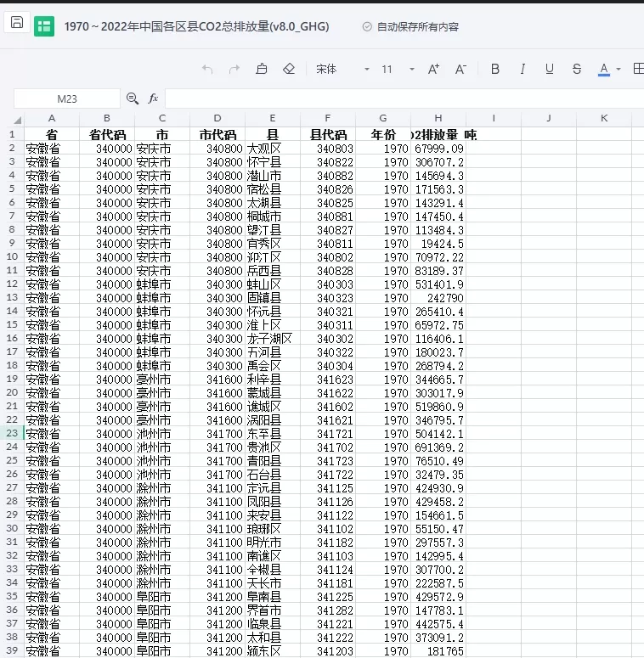Apply font color with A icon
The image size is (644, 658).
(604, 70)
